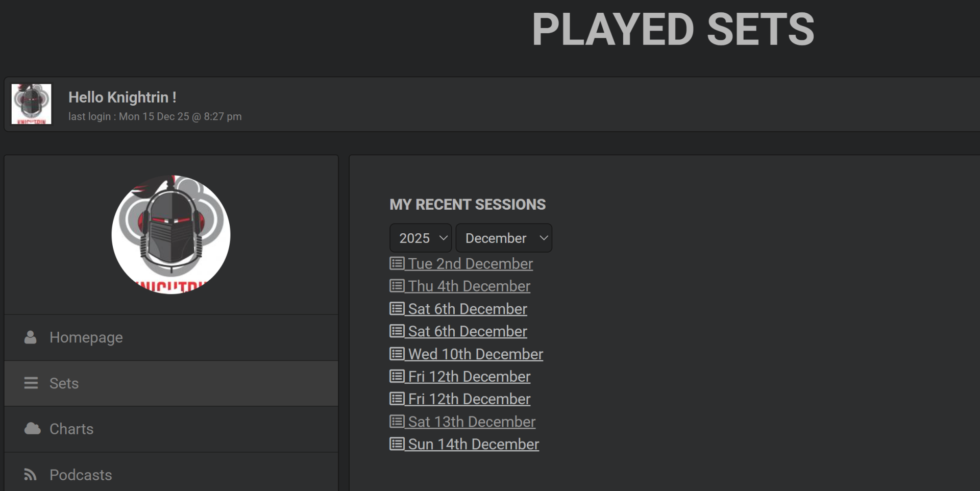Open the December month dropdown
980x491 pixels.
tap(504, 238)
